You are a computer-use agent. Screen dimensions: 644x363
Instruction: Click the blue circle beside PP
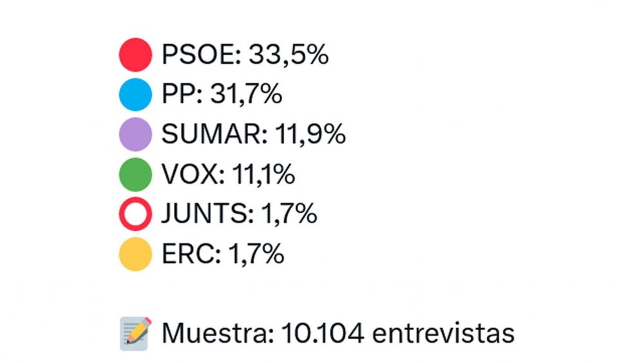pyautogui.click(x=135, y=95)
